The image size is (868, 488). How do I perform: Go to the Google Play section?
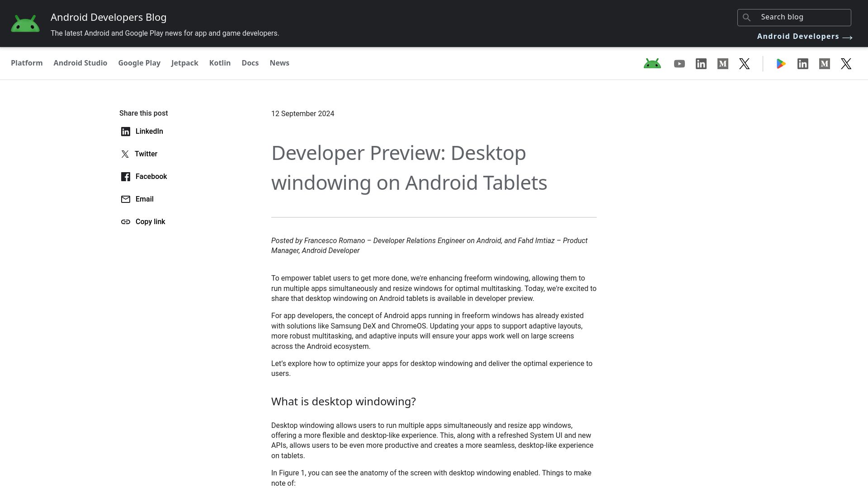click(x=139, y=63)
